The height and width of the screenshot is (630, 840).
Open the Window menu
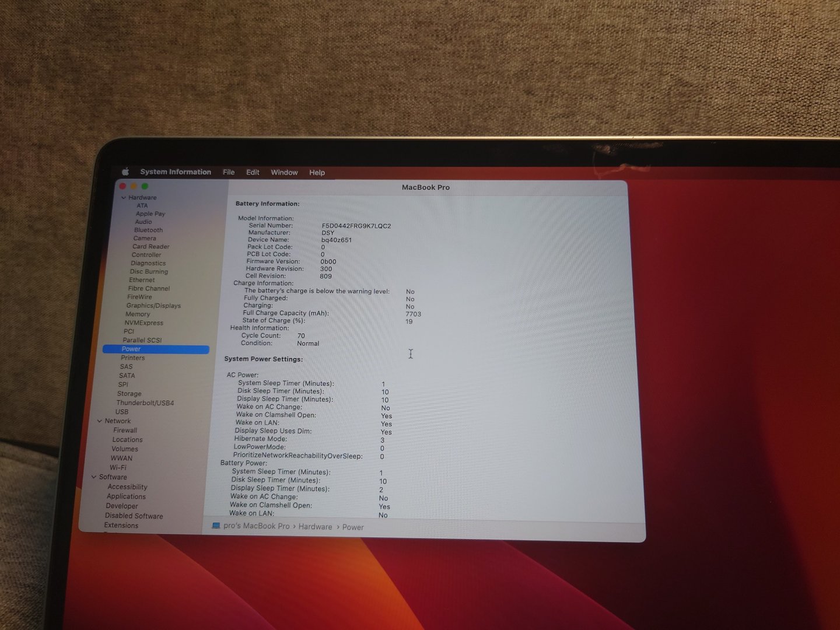click(x=284, y=172)
